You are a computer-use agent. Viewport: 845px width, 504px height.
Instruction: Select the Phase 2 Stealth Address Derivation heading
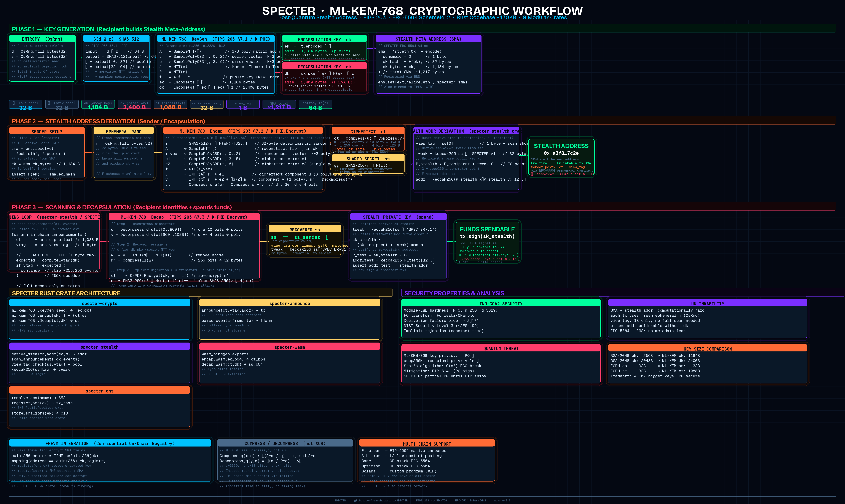tap(108, 121)
